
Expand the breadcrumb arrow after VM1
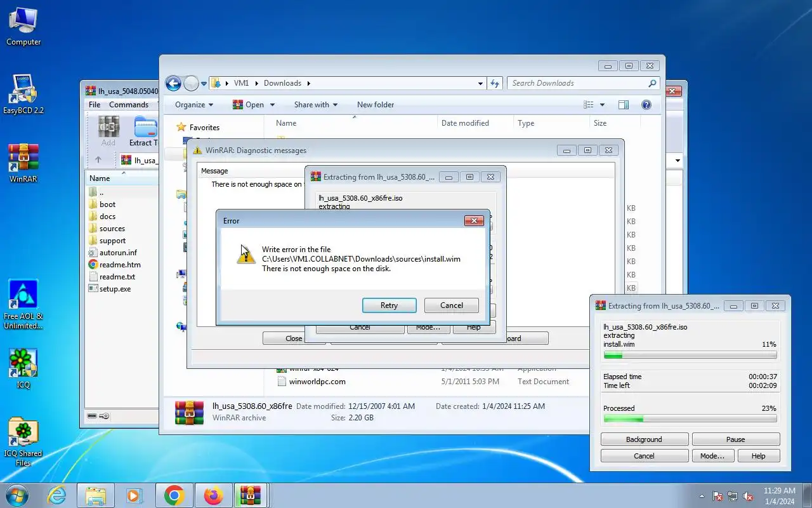(x=256, y=83)
